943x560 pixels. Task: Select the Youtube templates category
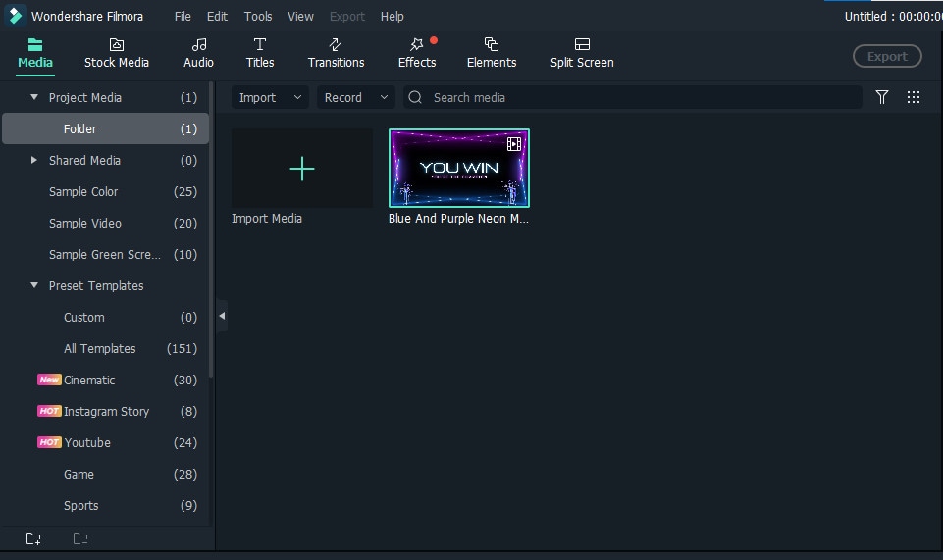(x=105, y=443)
